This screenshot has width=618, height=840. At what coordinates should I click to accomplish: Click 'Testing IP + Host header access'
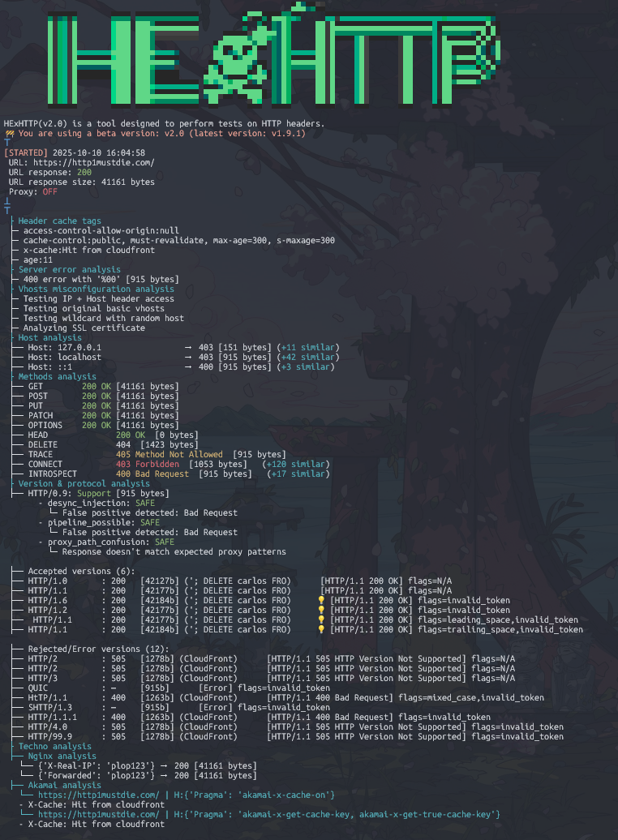pyautogui.click(x=99, y=299)
